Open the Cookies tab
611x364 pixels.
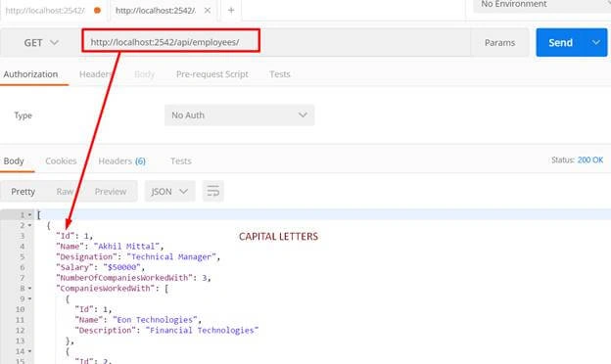tap(61, 160)
